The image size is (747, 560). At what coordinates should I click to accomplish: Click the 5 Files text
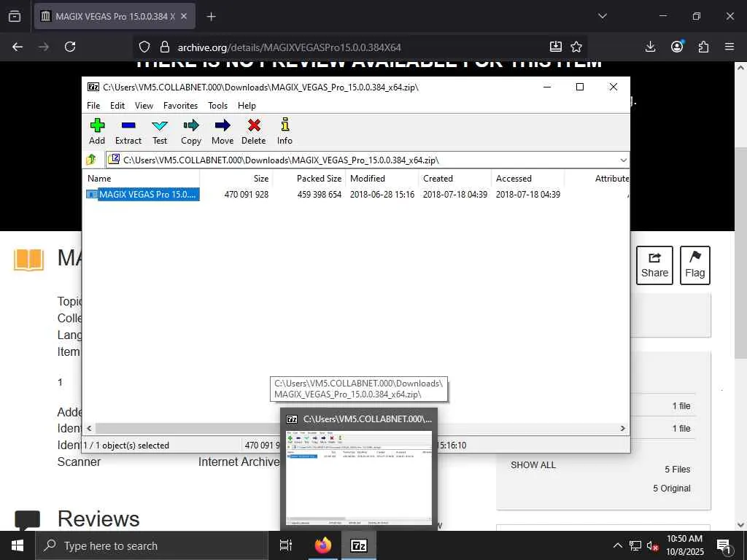pyautogui.click(x=678, y=469)
